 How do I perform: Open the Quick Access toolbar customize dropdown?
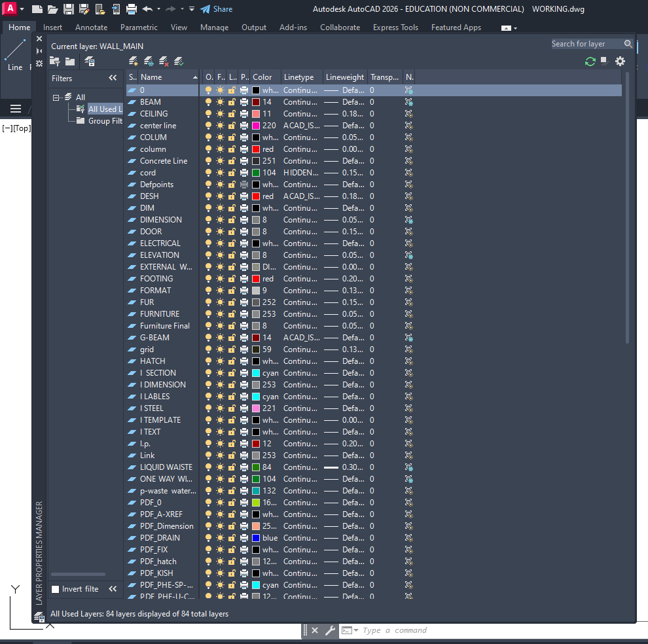[x=191, y=9]
